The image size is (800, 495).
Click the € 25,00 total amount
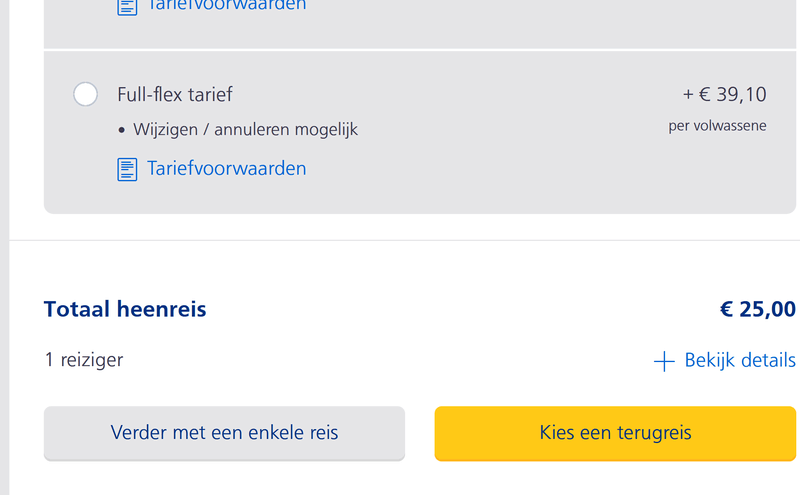click(758, 309)
